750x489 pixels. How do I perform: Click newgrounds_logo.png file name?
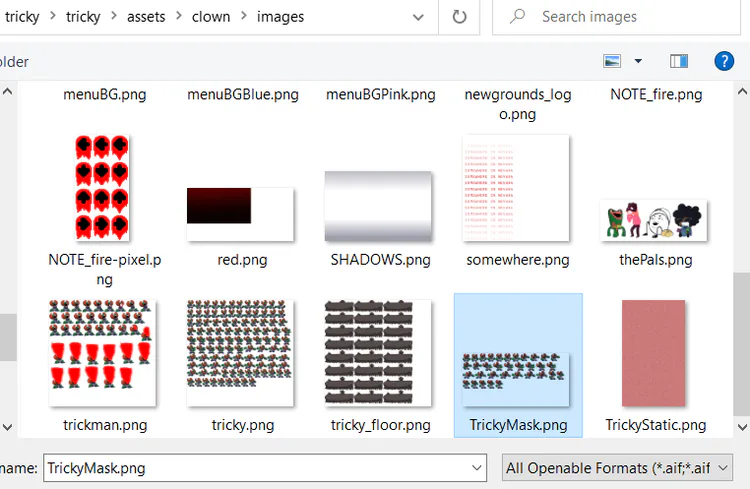(518, 104)
